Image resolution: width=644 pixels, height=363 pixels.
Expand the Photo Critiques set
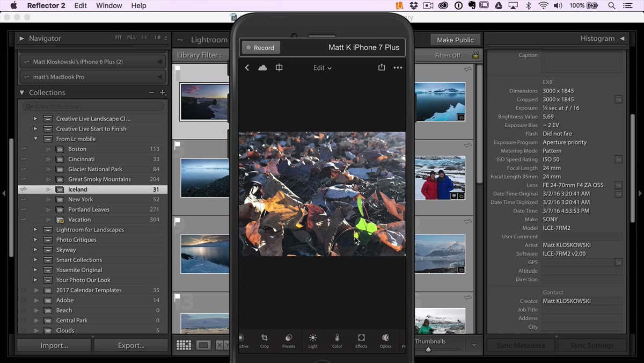point(35,240)
